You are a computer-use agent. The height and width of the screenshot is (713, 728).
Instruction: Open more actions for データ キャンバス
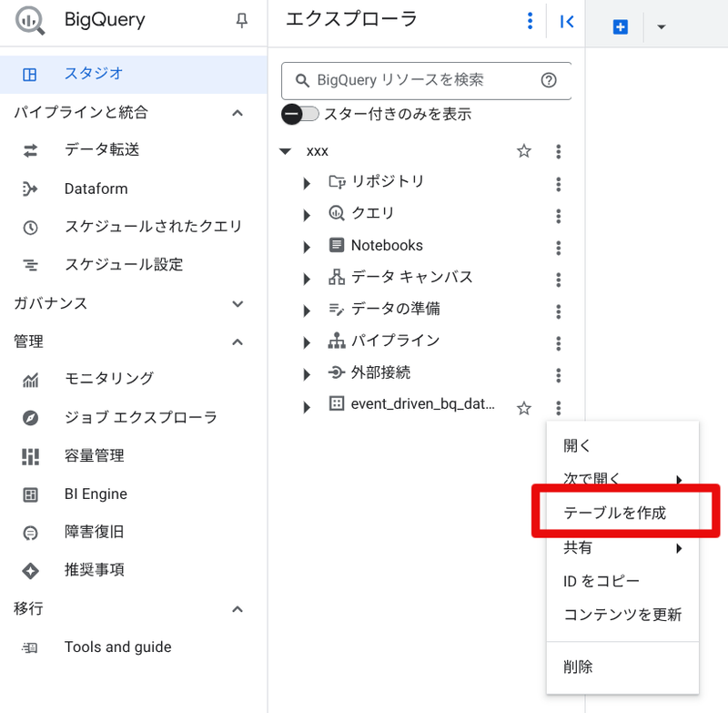click(x=558, y=280)
